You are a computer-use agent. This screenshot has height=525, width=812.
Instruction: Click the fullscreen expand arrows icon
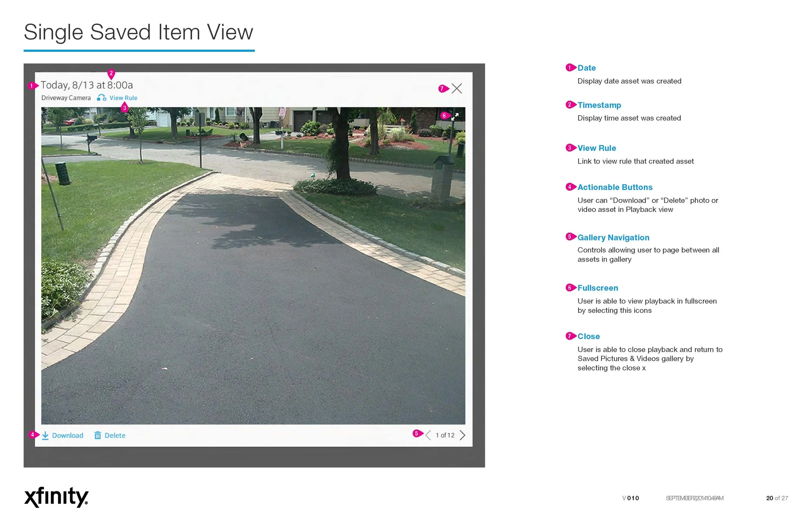[454, 117]
